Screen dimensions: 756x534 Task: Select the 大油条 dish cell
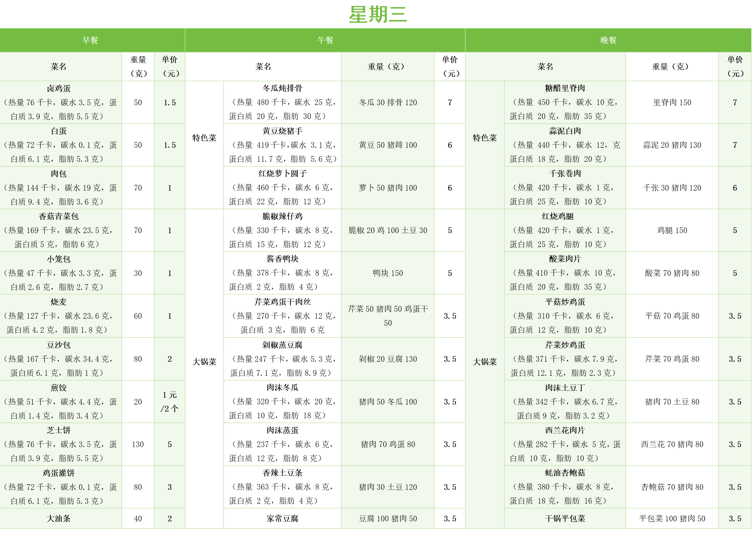[59, 519]
